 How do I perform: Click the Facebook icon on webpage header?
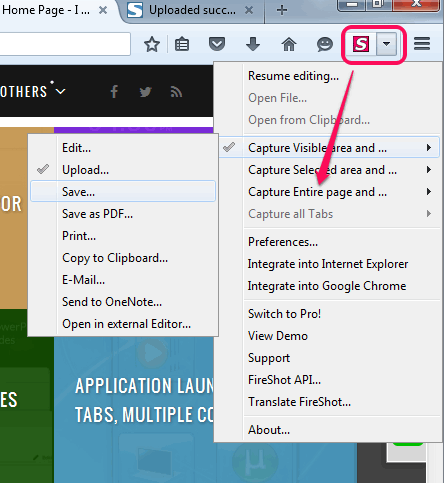(x=114, y=92)
